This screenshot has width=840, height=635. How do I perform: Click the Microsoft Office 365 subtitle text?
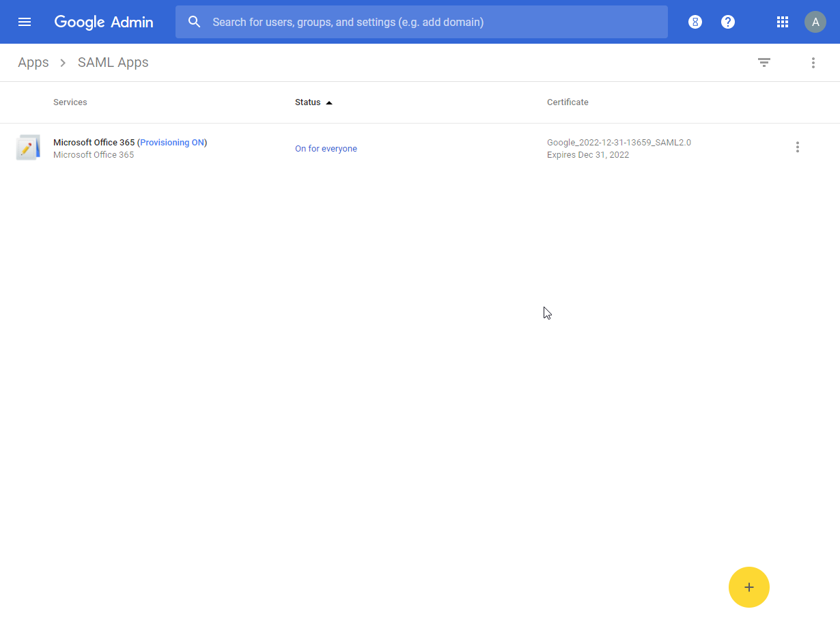(x=94, y=155)
